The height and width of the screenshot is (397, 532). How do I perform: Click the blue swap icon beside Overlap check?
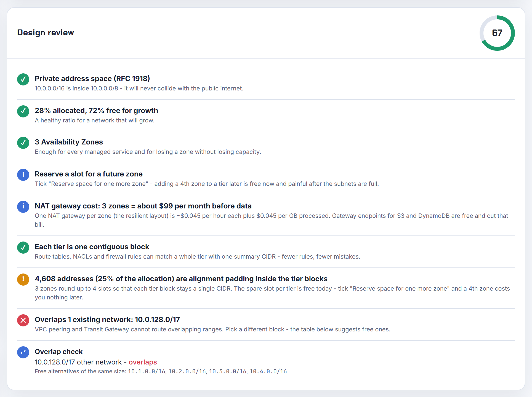[x=23, y=352]
